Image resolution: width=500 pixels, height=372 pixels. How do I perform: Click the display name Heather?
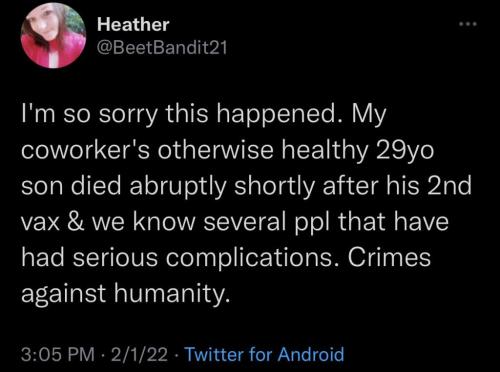tap(133, 25)
